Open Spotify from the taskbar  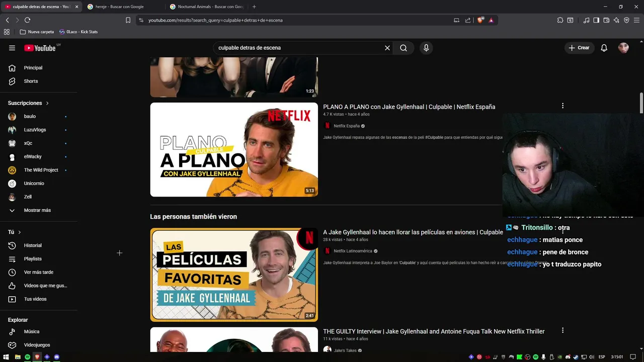click(x=27, y=357)
